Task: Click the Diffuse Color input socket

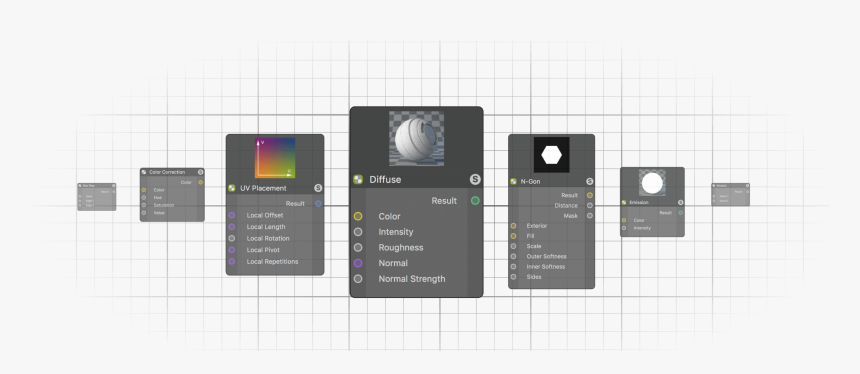Action: [x=358, y=217]
